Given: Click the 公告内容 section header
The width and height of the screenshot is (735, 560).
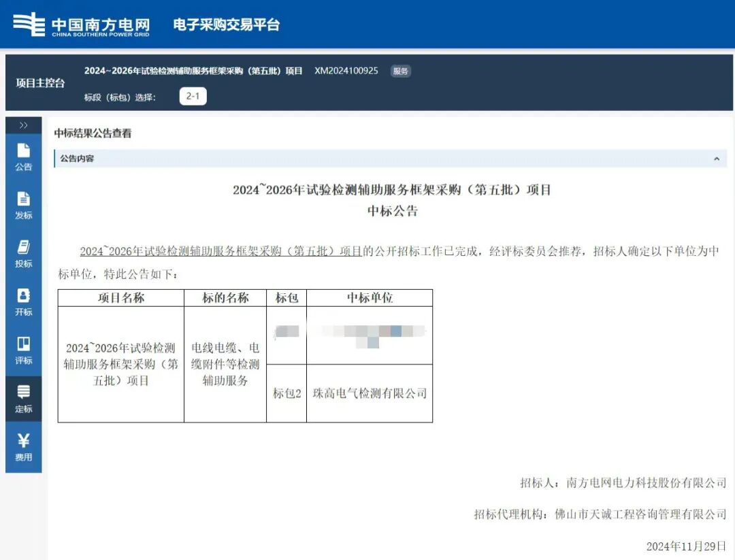Looking at the screenshot, I should pyautogui.click(x=391, y=159).
